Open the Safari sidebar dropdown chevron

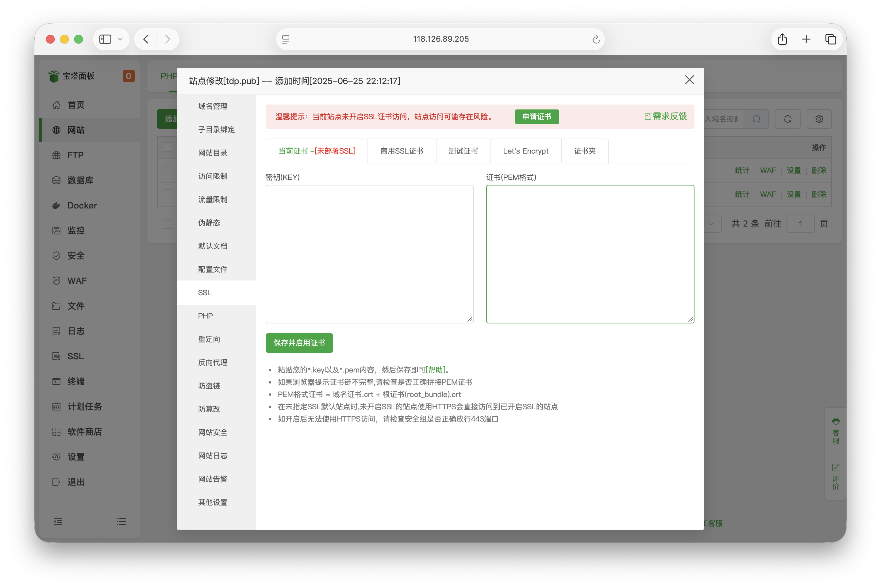click(x=121, y=39)
